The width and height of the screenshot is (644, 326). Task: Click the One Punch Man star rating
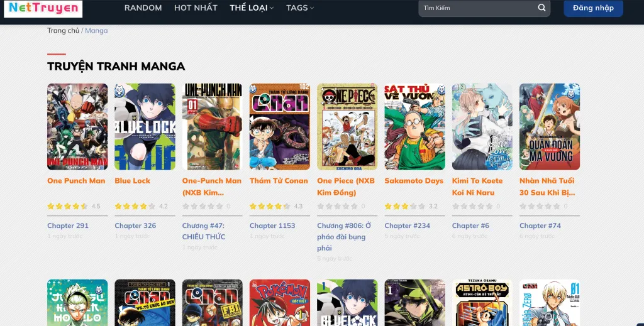67,206
